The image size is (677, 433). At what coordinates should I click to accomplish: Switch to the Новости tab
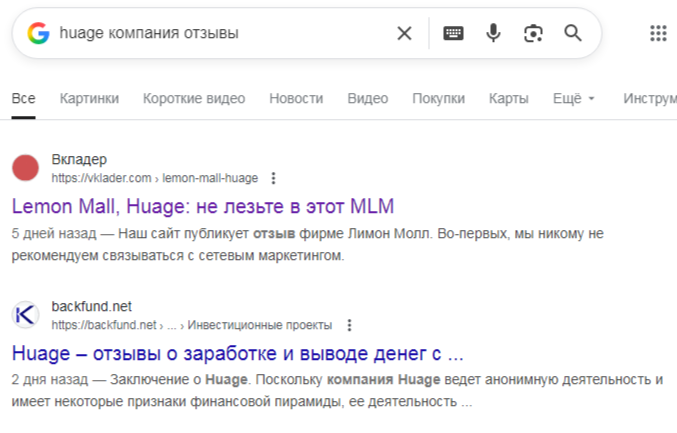pos(296,98)
